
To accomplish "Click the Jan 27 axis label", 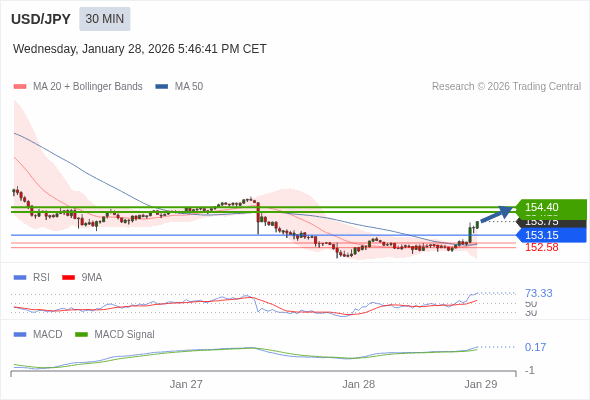I will [186, 384].
